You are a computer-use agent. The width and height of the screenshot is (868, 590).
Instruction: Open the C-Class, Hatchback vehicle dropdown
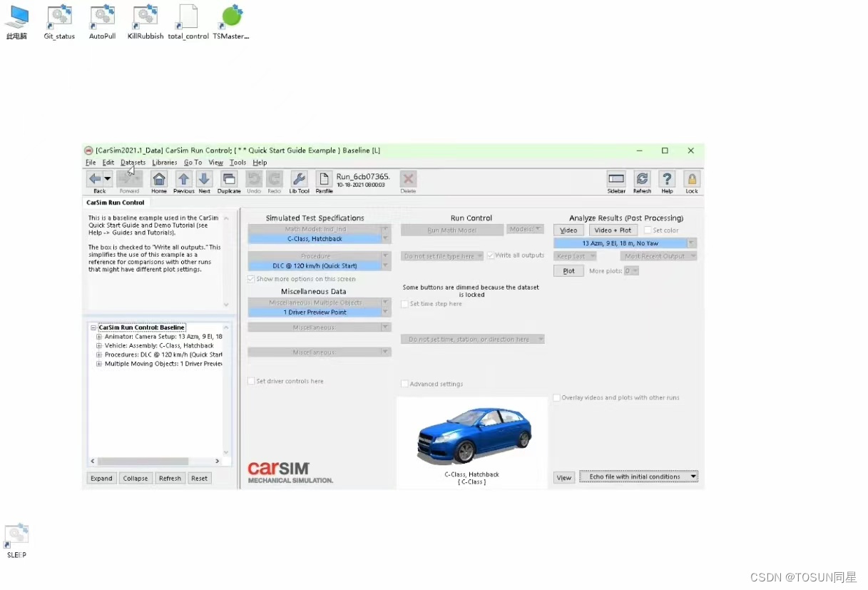pos(386,239)
